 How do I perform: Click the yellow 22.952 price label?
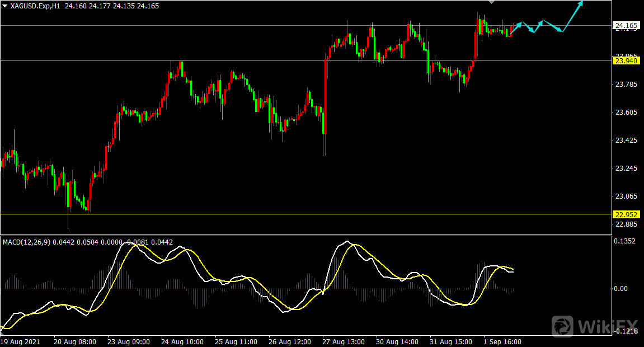click(x=627, y=214)
